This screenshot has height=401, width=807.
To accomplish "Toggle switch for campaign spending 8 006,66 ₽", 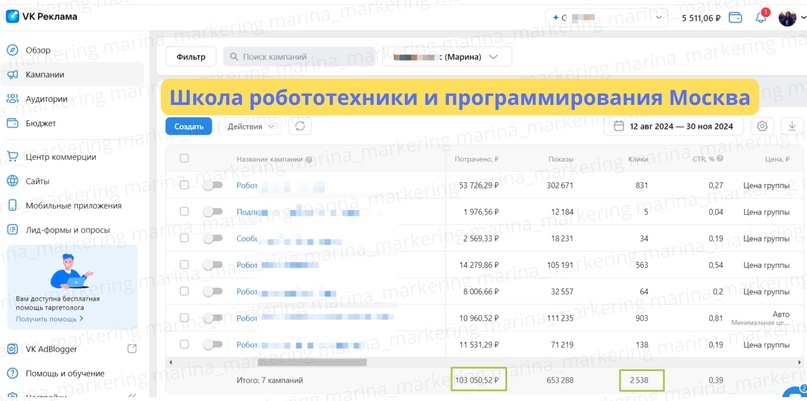I will coord(212,291).
